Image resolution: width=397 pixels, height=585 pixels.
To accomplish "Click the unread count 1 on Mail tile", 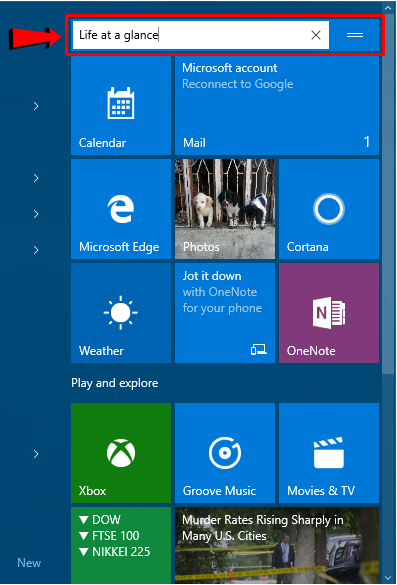I will click(x=367, y=142).
